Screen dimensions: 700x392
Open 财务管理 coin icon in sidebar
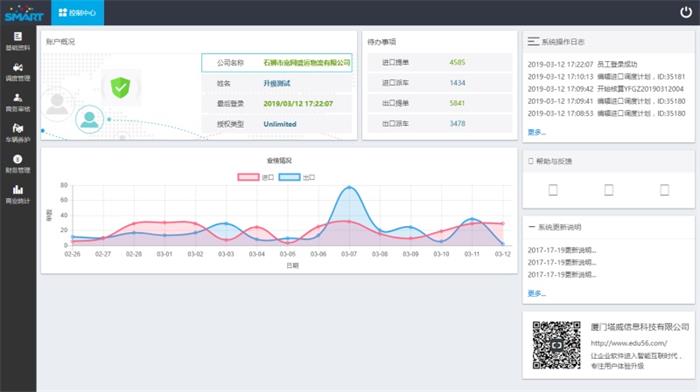point(18,159)
